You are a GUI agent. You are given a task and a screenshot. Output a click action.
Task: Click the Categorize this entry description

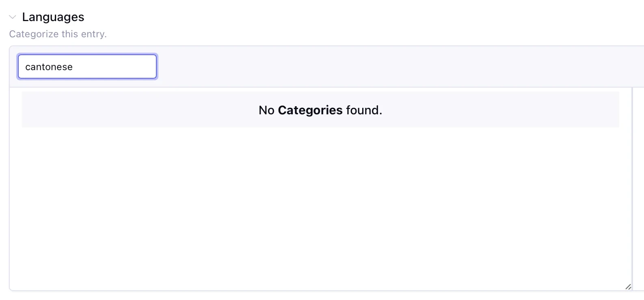pos(58,34)
